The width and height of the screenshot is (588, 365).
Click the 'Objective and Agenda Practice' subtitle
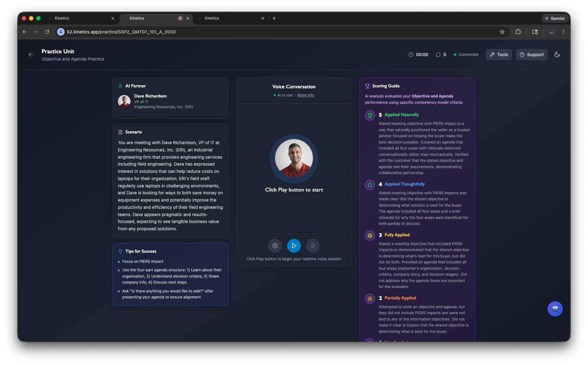[x=73, y=59]
